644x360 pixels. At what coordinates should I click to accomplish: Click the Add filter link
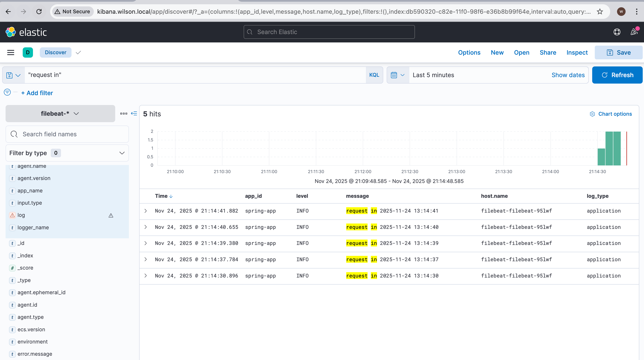click(37, 93)
